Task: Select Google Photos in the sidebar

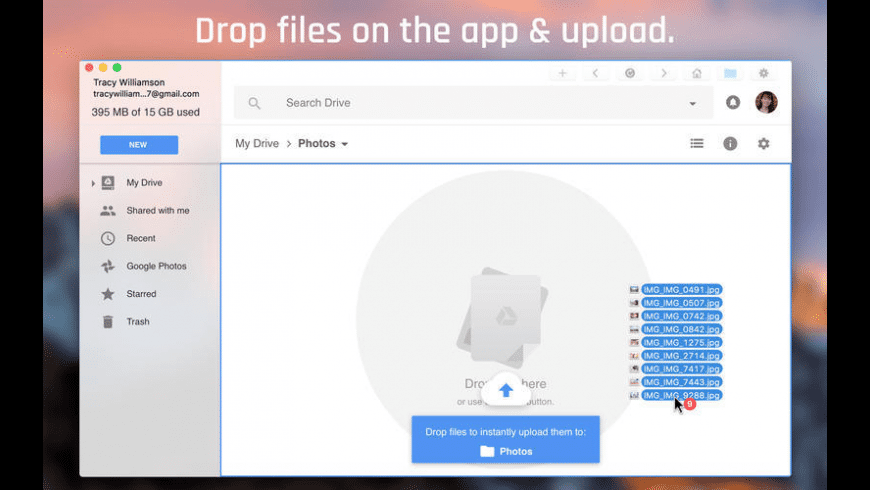Action: point(156,266)
